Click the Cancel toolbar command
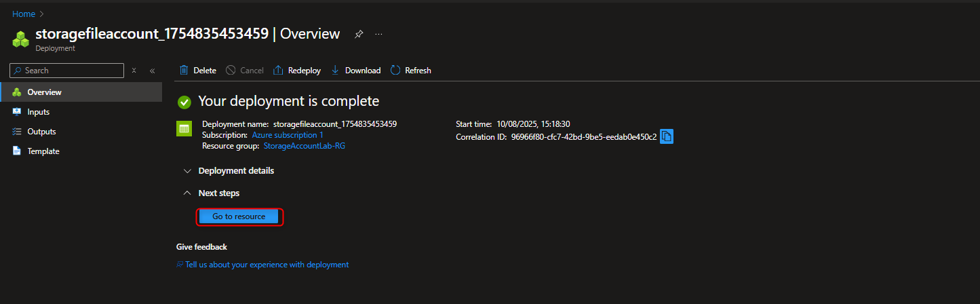 tap(245, 71)
